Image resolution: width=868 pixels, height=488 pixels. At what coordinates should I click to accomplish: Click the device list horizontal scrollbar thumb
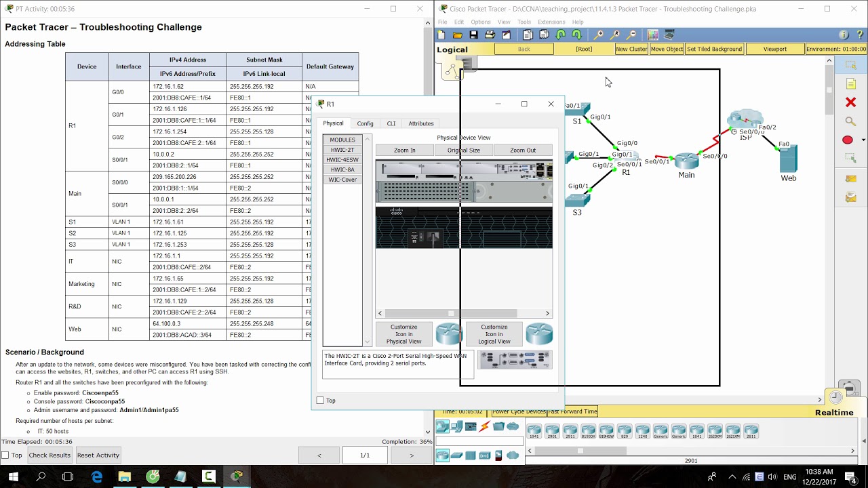[580, 450]
